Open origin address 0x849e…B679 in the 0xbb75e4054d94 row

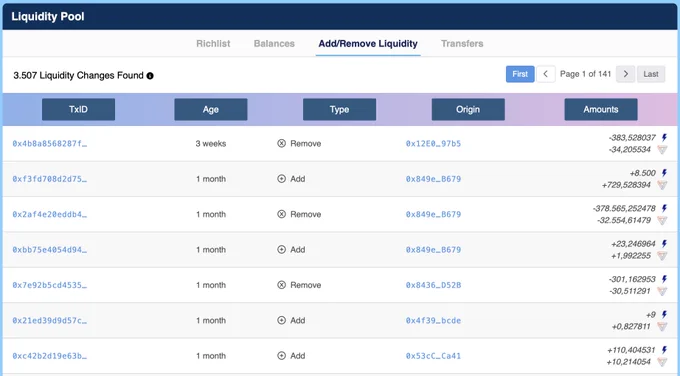click(x=433, y=250)
